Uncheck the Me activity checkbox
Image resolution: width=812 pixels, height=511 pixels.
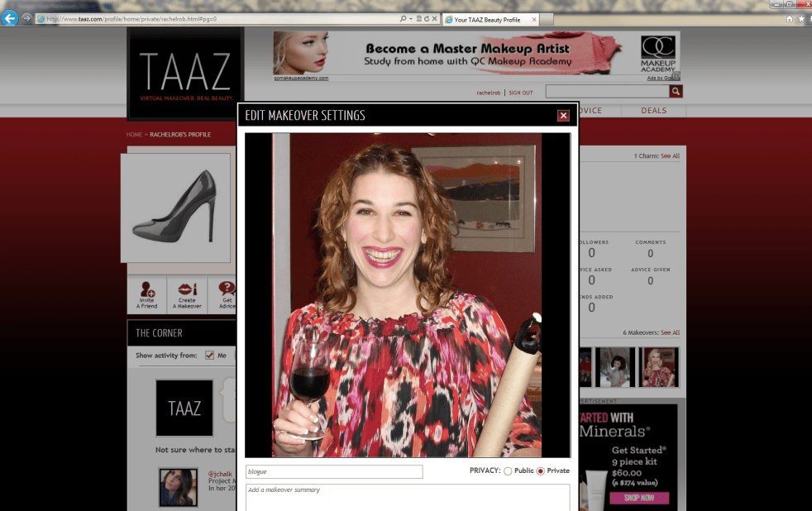[x=209, y=356]
